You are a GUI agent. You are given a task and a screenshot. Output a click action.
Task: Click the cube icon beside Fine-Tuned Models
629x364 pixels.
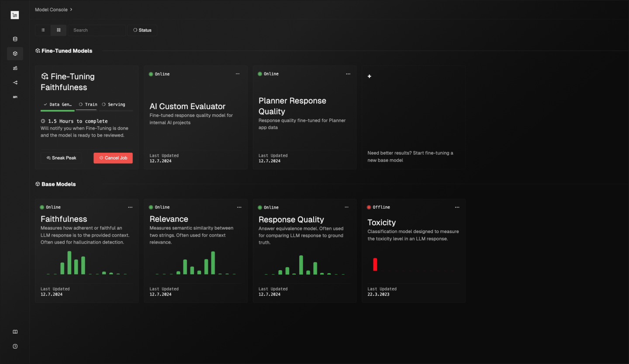38,51
